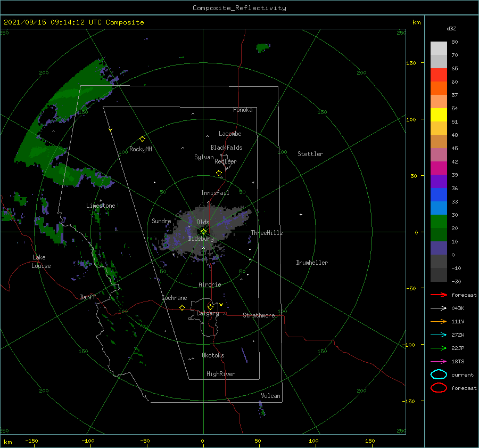Click the HighRiver label
The image size is (479, 448).
click(221, 374)
